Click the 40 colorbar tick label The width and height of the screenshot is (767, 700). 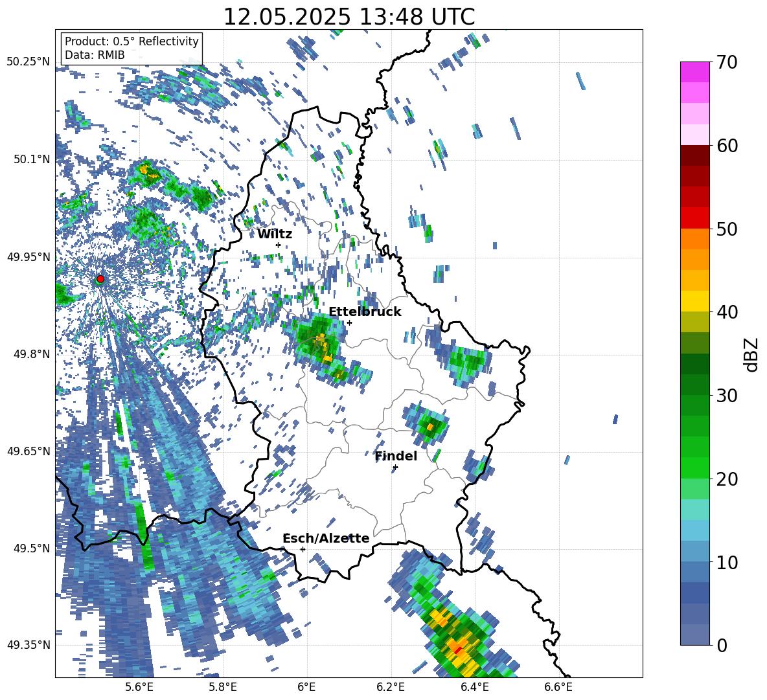point(727,312)
